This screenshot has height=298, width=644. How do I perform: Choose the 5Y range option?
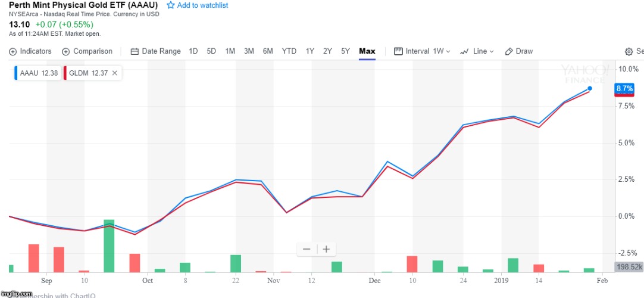click(345, 51)
